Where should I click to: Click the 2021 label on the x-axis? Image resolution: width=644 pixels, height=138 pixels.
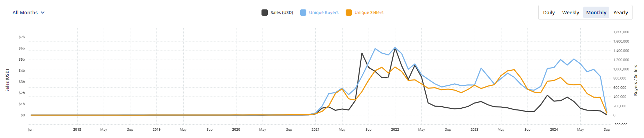pos(315,130)
